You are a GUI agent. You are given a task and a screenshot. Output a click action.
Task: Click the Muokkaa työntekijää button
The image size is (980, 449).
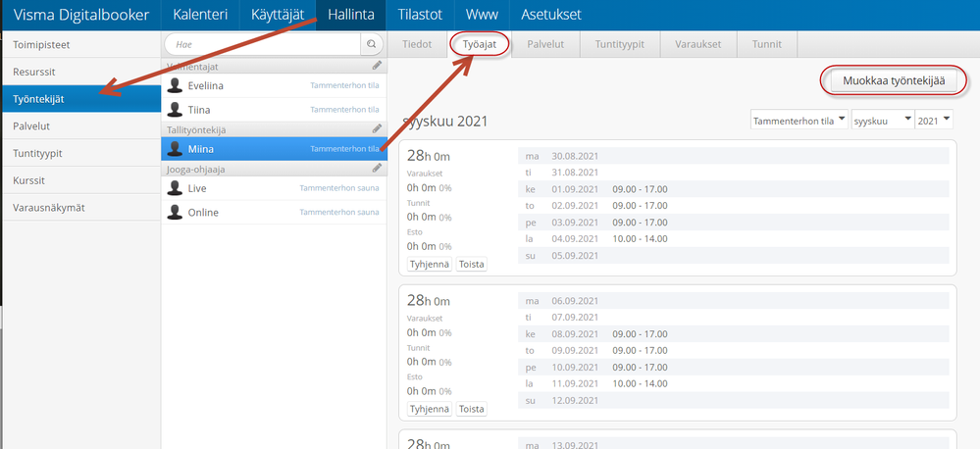click(x=893, y=80)
